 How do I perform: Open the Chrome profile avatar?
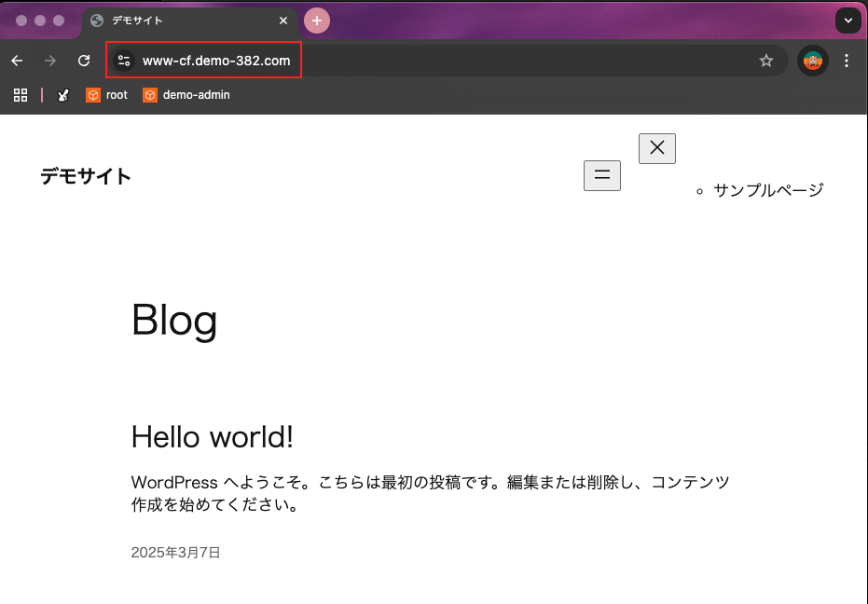(813, 61)
